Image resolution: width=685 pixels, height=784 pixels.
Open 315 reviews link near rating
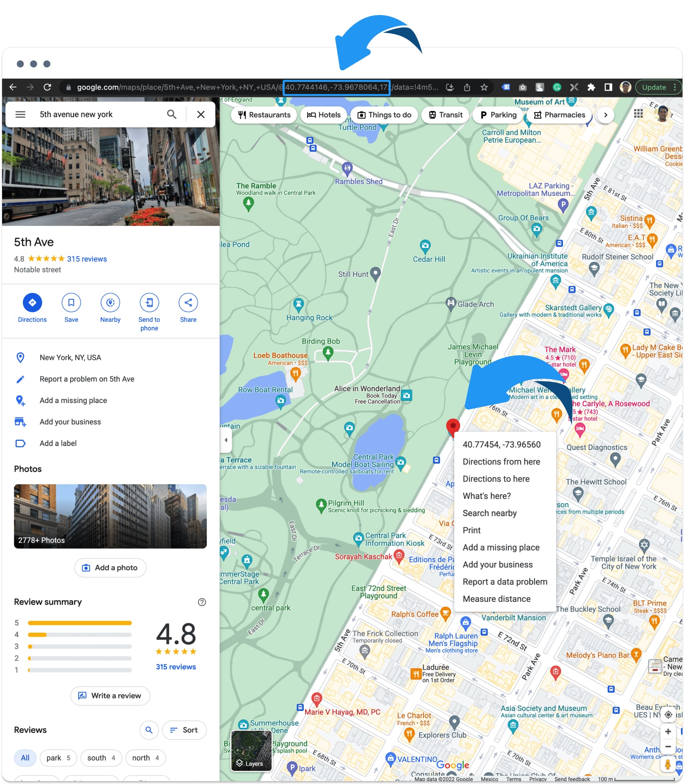tap(87, 259)
